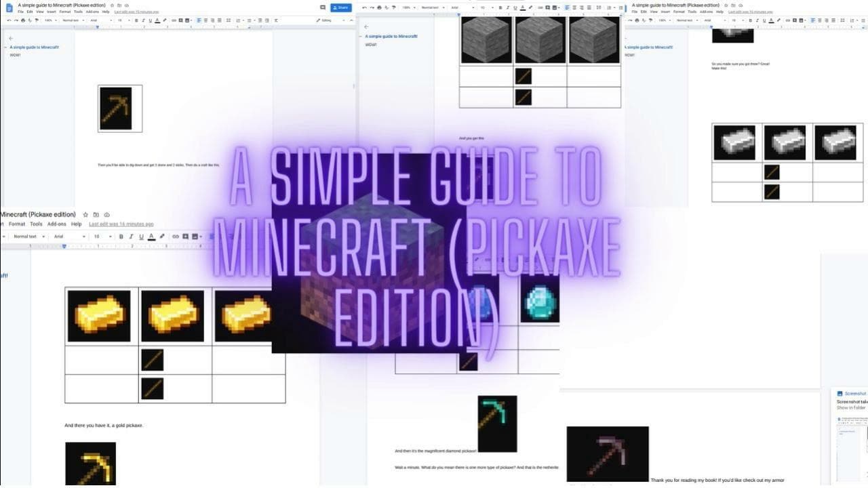Click the ruler indent marker in bottom-left window

pos(64,247)
